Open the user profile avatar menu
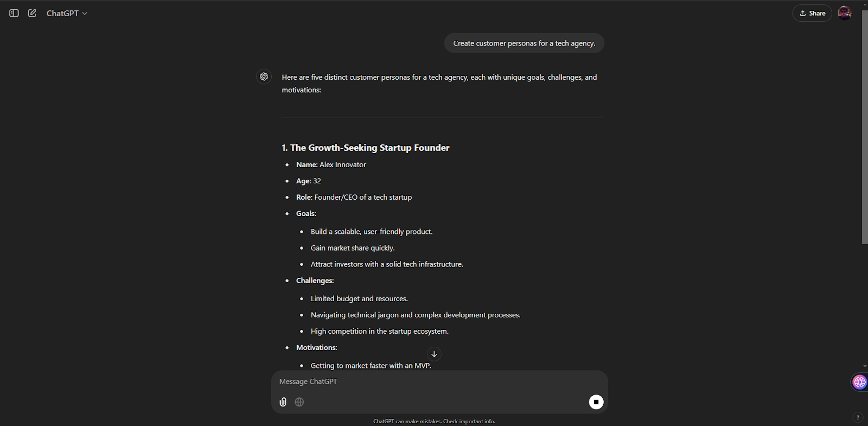Image resolution: width=868 pixels, height=426 pixels. point(845,13)
